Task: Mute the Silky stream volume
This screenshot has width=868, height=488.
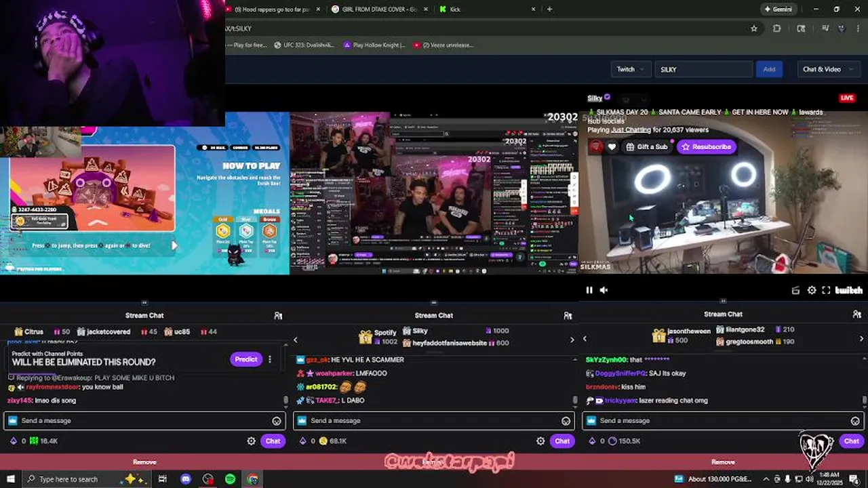Action: 604,290
